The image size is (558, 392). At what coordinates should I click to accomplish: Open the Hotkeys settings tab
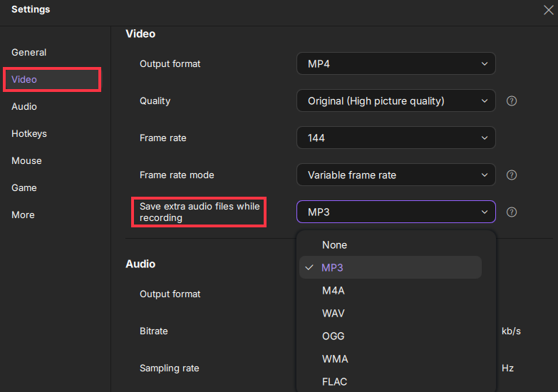[x=29, y=133]
